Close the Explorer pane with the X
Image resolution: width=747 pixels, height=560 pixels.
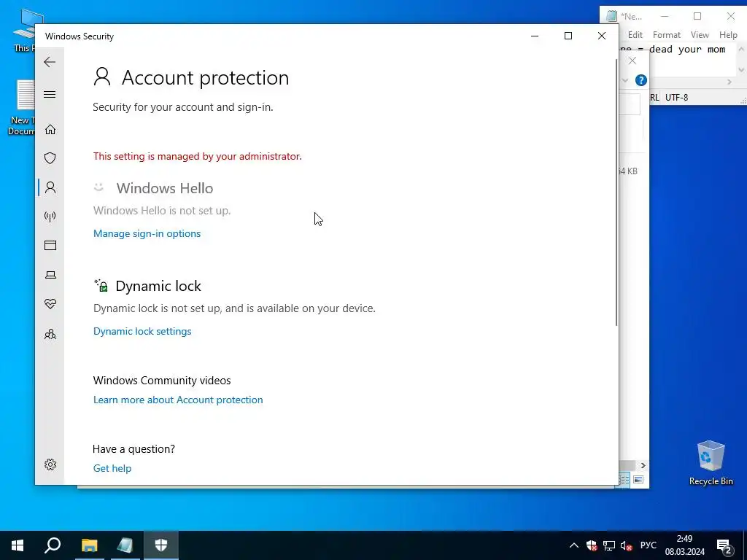pos(632,61)
